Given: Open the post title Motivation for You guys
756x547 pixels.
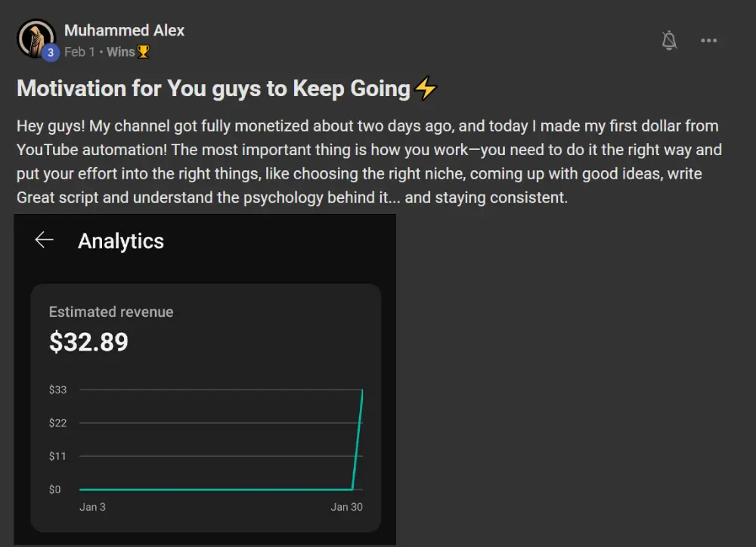Looking at the screenshot, I should coord(213,89).
